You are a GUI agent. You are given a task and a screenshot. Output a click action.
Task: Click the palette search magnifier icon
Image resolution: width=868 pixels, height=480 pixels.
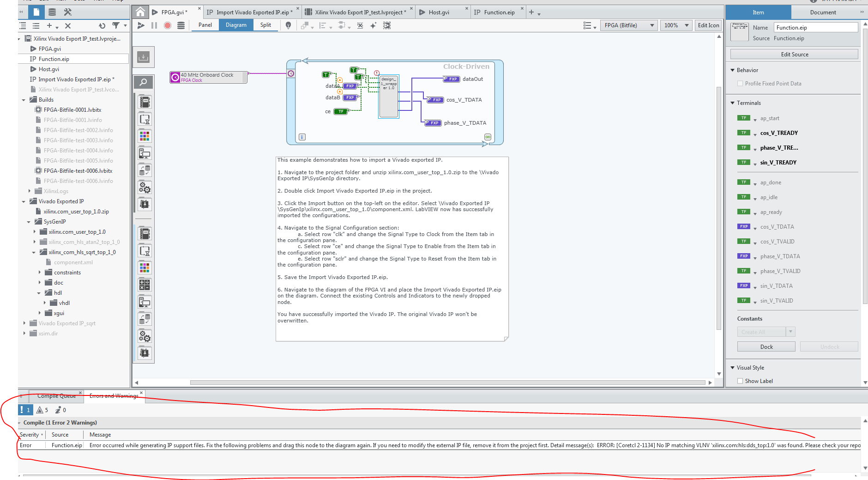click(x=144, y=82)
